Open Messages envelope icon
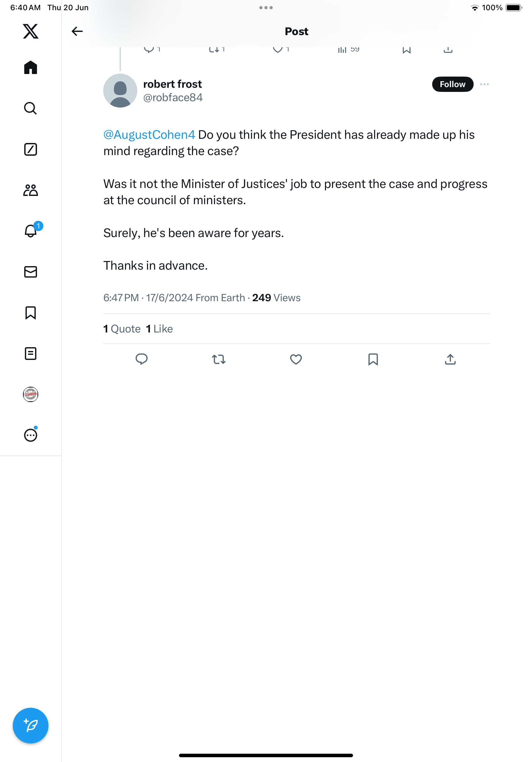The height and width of the screenshot is (762, 532). click(31, 272)
